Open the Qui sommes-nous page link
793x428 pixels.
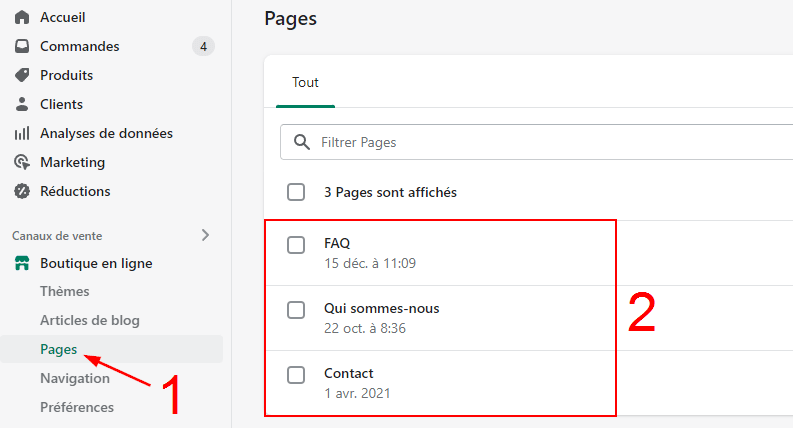pyautogui.click(x=381, y=308)
